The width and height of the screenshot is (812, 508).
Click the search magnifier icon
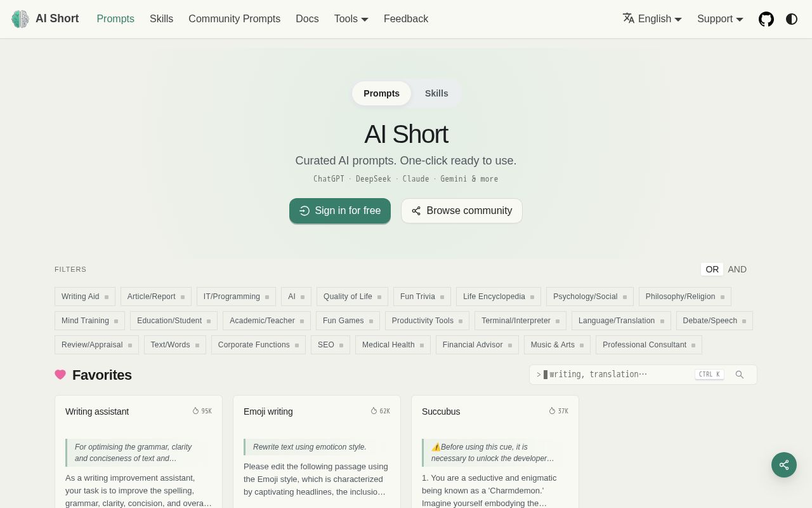740,375
